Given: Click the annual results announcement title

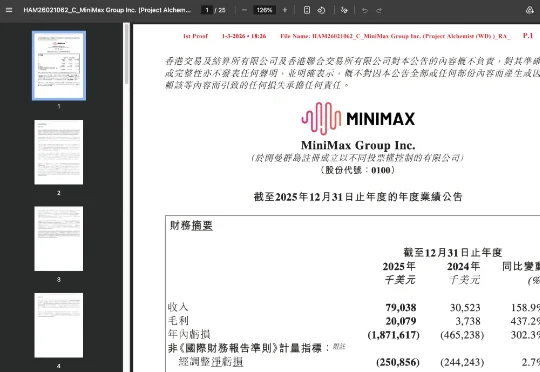Looking at the screenshot, I should pyautogui.click(x=358, y=197).
